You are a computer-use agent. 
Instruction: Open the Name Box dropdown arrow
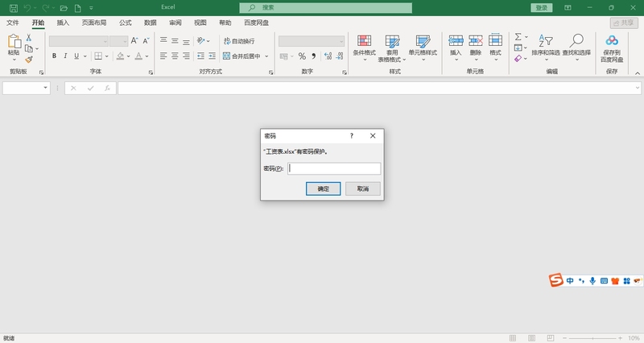(x=45, y=88)
